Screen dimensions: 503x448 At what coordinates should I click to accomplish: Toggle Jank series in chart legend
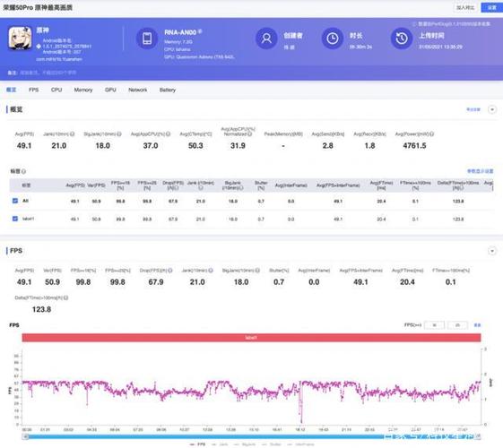coord(220,444)
